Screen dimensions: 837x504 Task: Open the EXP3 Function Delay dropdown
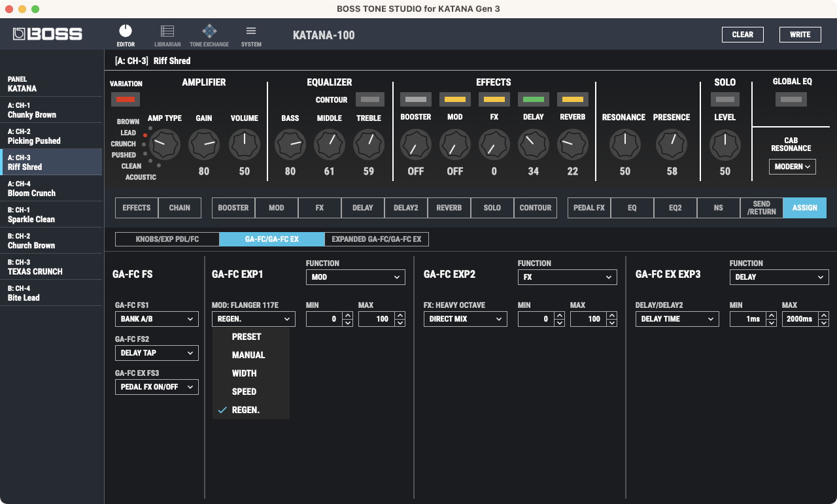click(x=779, y=277)
